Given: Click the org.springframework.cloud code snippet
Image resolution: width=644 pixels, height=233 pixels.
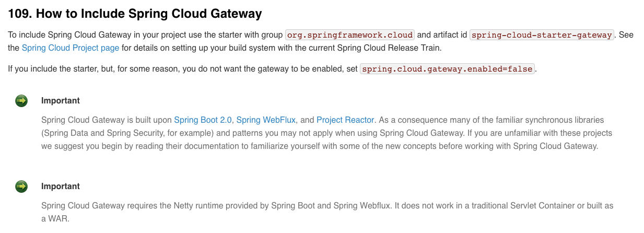Looking at the screenshot, I should coord(350,35).
